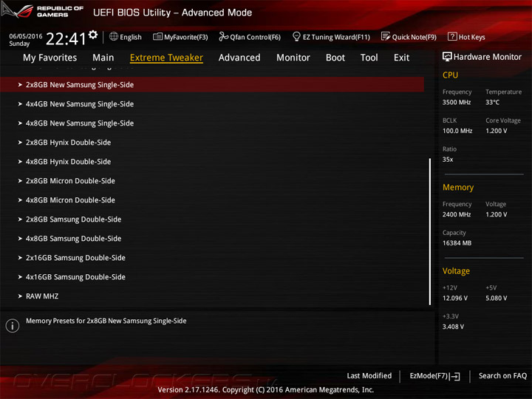Switch to Main tab
532x399 pixels.
tap(103, 58)
